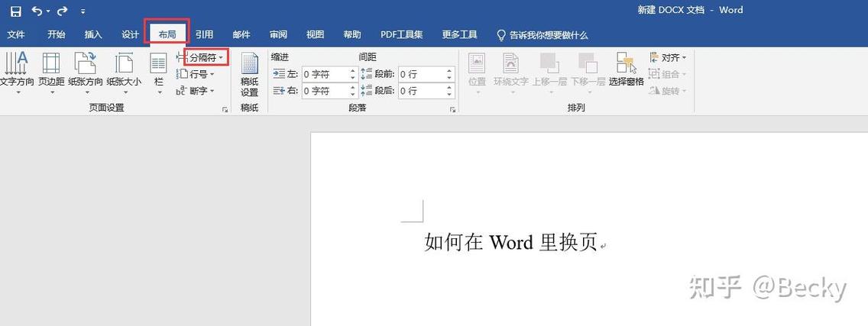This screenshot has height=326, width=868.
Task: Open the 栏 columns tool
Action: coord(159,73)
